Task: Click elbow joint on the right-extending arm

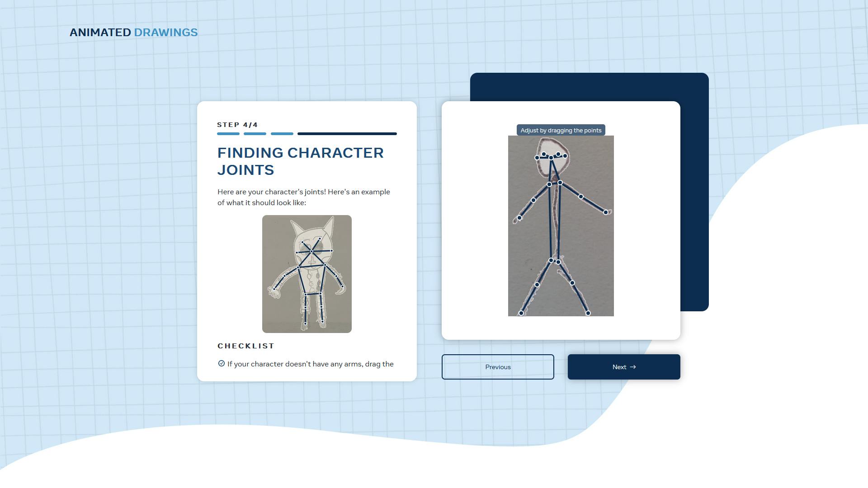Action: [x=581, y=197]
